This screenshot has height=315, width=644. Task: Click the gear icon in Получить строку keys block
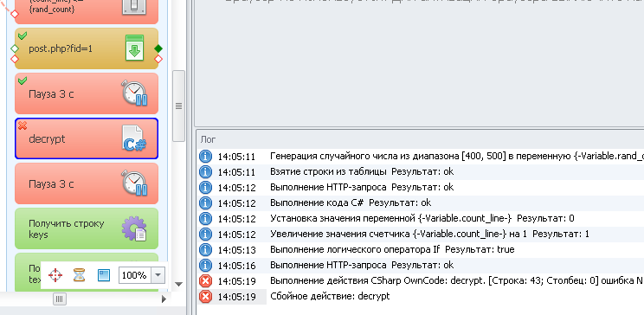[x=134, y=228]
